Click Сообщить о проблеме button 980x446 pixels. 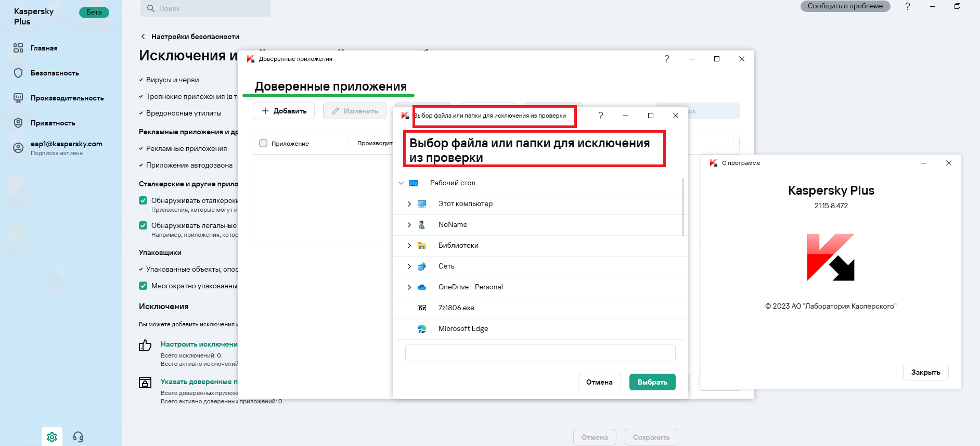click(x=845, y=6)
